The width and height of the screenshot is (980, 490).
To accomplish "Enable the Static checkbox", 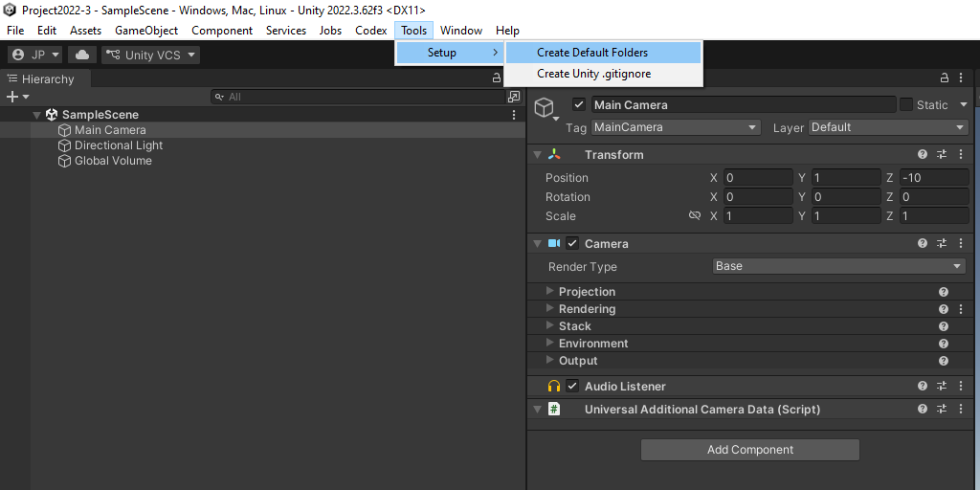I will (x=905, y=105).
